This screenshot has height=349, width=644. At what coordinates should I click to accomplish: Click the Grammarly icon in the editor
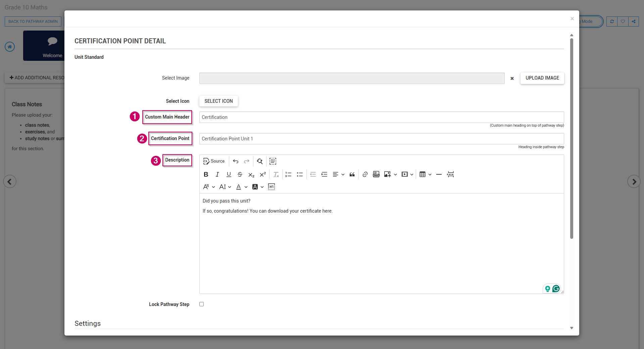(x=556, y=289)
